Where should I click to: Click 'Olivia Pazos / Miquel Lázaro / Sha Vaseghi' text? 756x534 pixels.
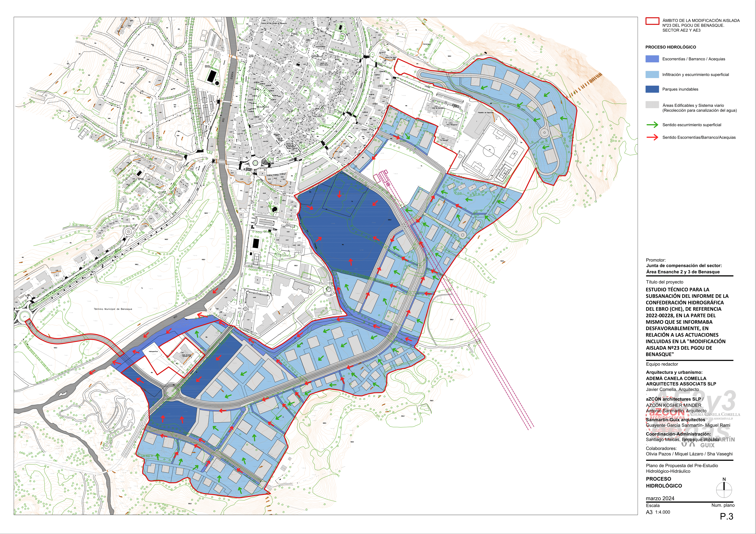(x=689, y=454)
